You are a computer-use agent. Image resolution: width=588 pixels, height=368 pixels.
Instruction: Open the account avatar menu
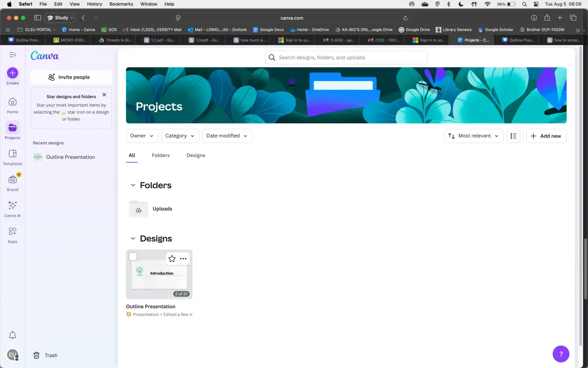[x=12, y=355]
